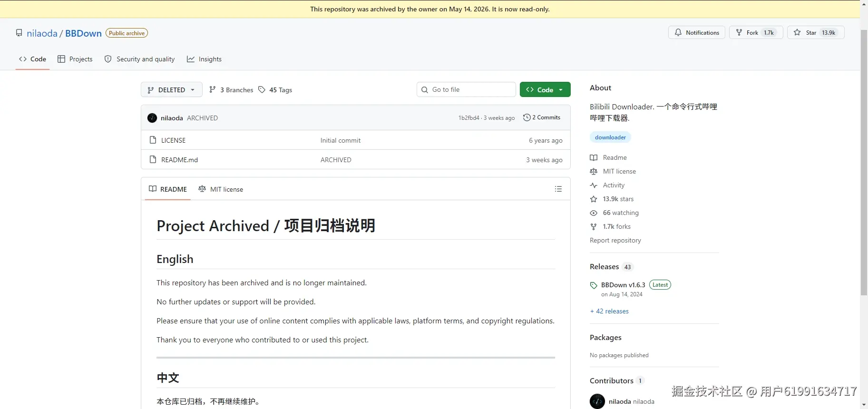This screenshot has width=868, height=409.
Task: Open the Projects tab
Action: point(75,59)
